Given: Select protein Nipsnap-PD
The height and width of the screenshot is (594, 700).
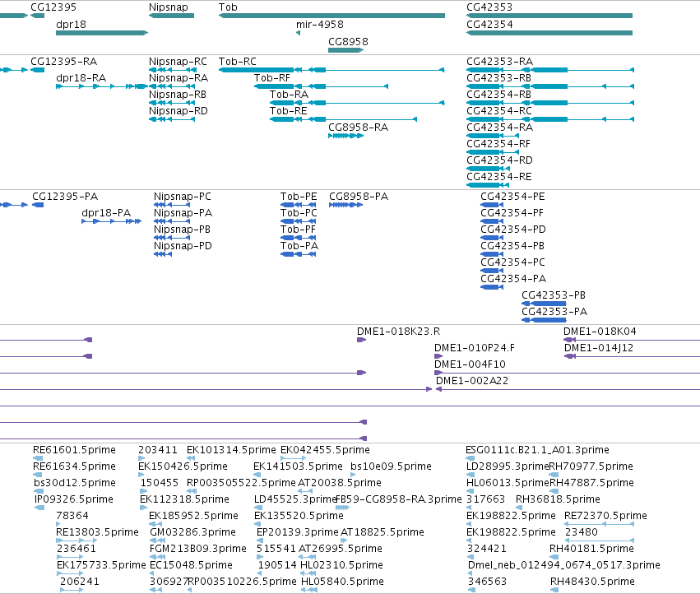Looking at the screenshot, I should tap(163, 254).
